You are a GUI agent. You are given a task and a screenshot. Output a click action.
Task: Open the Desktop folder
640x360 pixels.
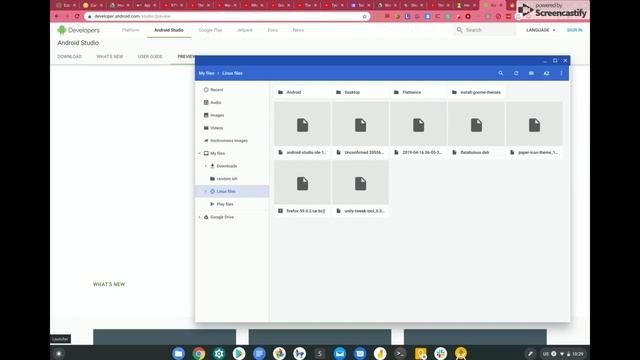pyautogui.click(x=360, y=92)
